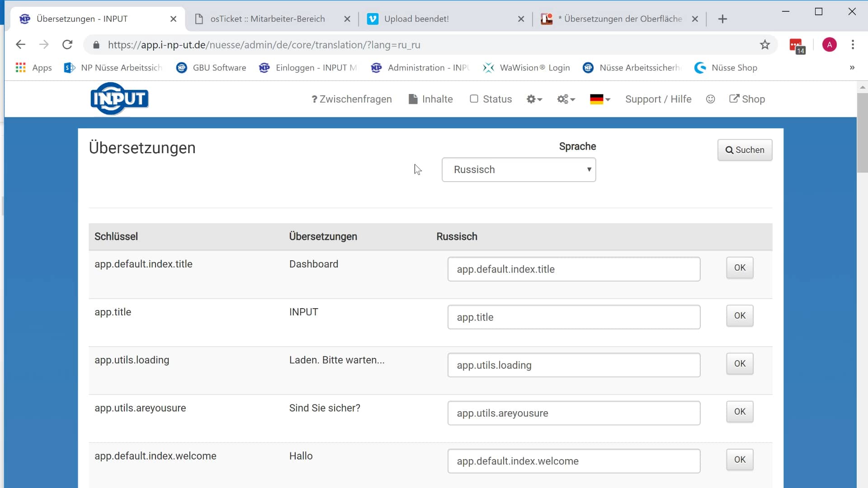Go back with browser back arrow

click(x=20, y=45)
